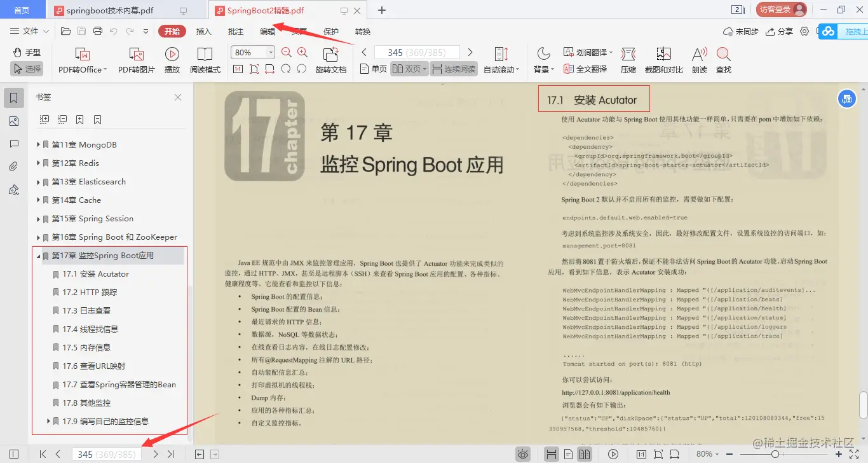Go to previous page in ribbon
Viewport: 868px width, 463px height.
coord(363,52)
